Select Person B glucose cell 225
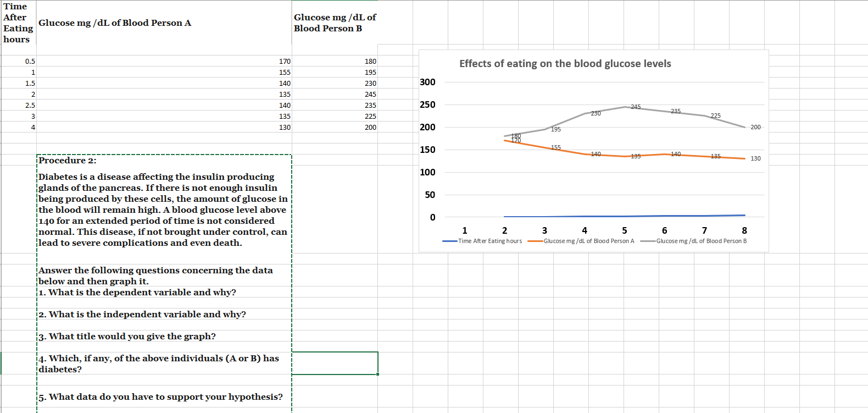868x413 pixels. coord(335,116)
